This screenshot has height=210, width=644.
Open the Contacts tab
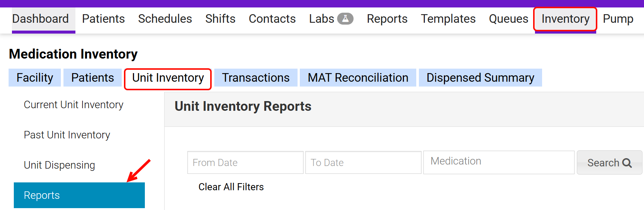(272, 19)
